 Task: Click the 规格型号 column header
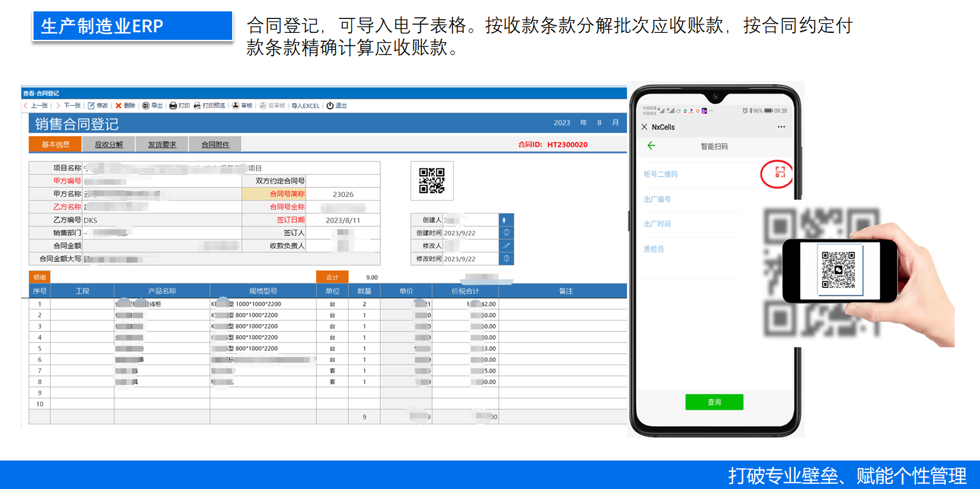[263, 291]
